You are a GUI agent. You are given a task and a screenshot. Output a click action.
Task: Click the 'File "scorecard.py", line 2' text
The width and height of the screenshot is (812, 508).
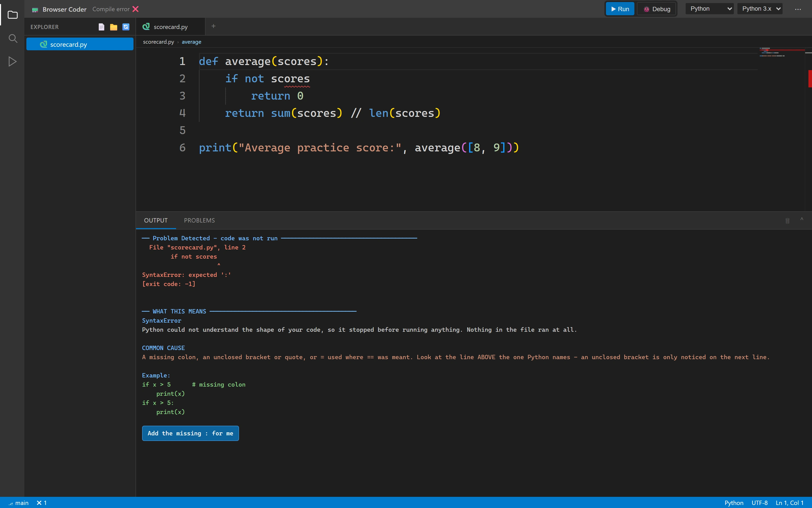tap(197, 247)
